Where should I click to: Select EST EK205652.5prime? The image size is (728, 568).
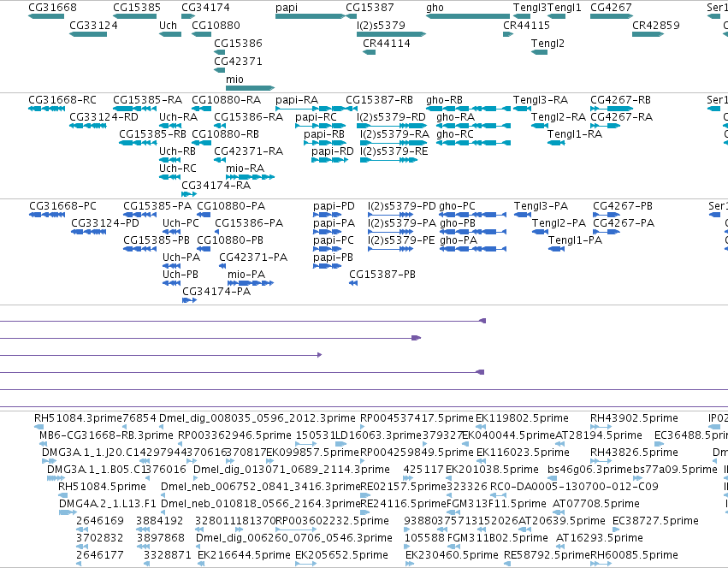pos(341,555)
